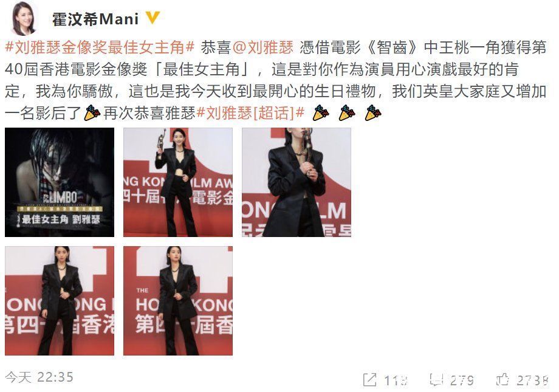Open the #刘雅瑟[超话]# super topic link
This screenshot has width=559, height=392.
click(250, 113)
